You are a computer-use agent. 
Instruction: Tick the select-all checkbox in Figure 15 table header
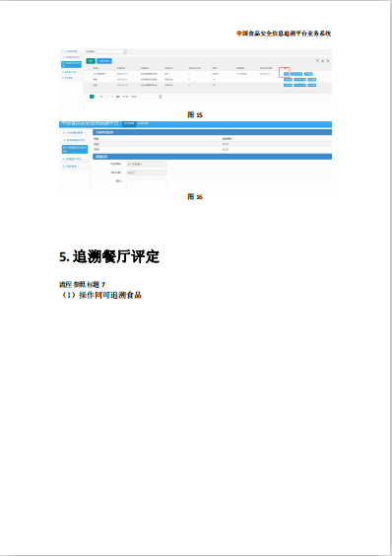click(x=89, y=68)
